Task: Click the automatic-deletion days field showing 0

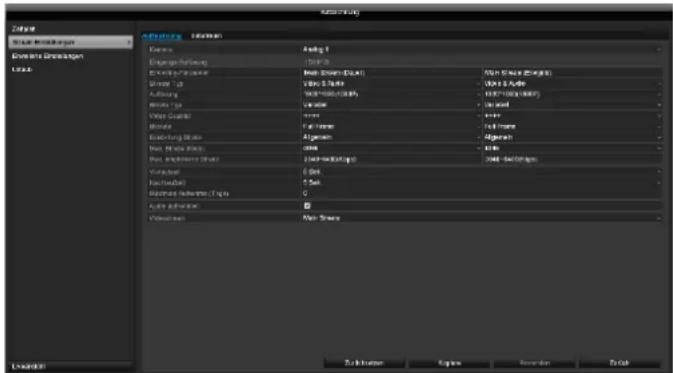Action: [481, 194]
